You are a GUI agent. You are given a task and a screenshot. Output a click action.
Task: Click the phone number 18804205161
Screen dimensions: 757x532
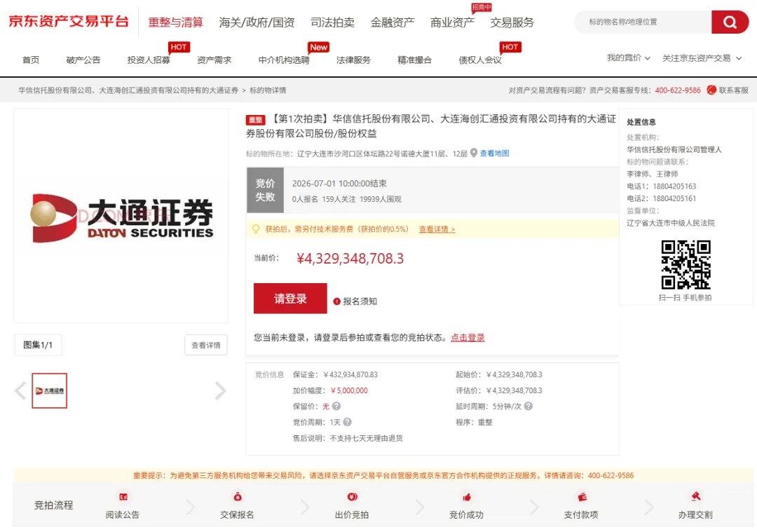[x=674, y=198]
